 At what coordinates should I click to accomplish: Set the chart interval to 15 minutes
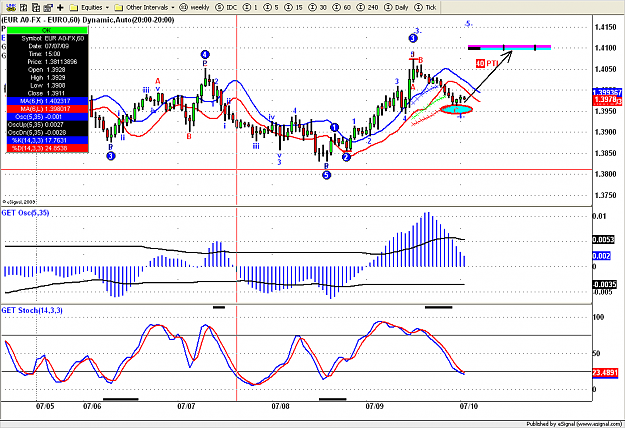(x=293, y=7)
